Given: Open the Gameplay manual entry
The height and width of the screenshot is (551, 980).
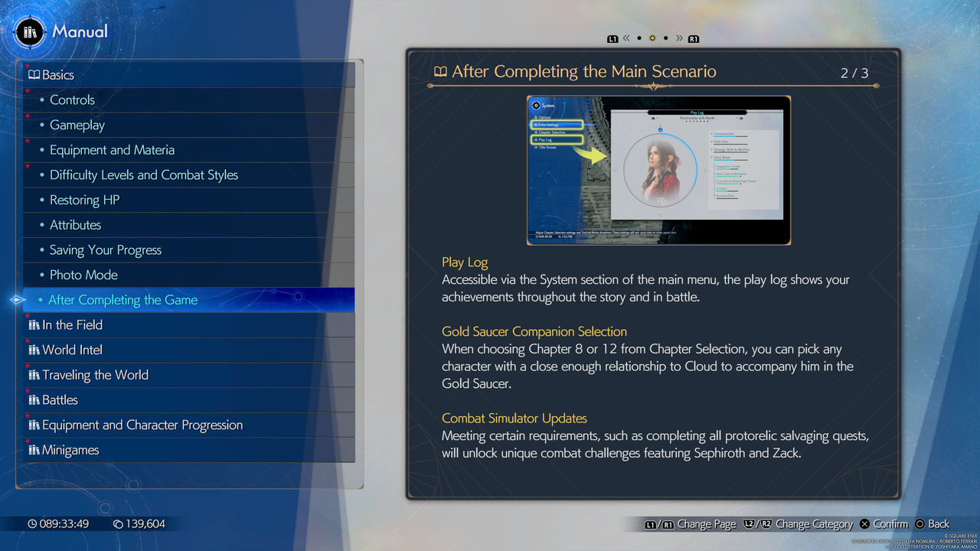Looking at the screenshot, I should click(x=77, y=125).
